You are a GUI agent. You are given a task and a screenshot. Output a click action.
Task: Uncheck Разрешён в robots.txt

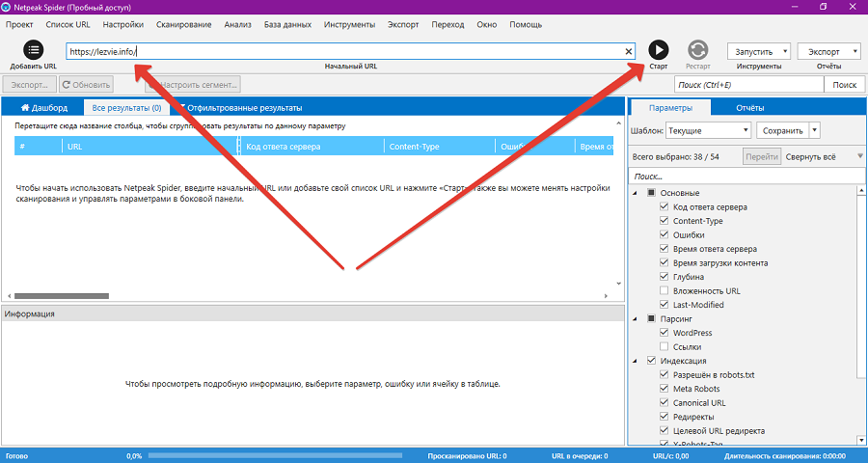pos(664,375)
